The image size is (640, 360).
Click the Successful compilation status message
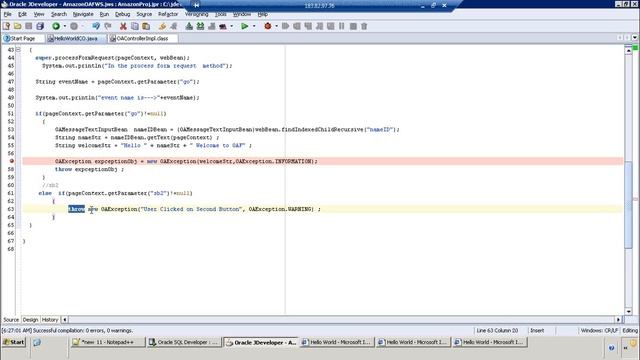(67, 330)
